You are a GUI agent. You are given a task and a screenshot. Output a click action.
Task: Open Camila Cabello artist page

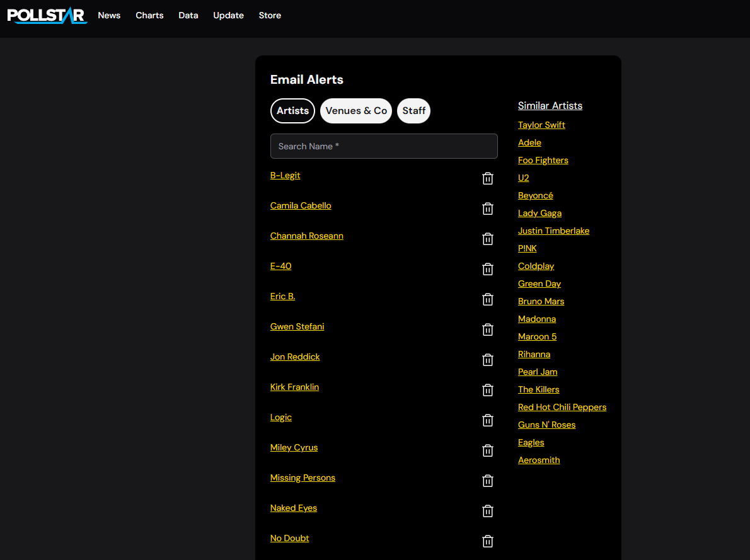tap(301, 205)
